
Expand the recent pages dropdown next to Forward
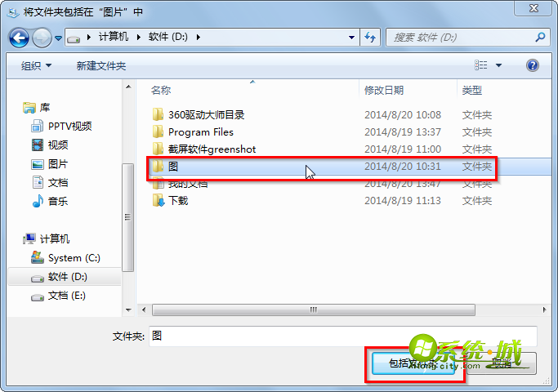(x=58, y=38)
